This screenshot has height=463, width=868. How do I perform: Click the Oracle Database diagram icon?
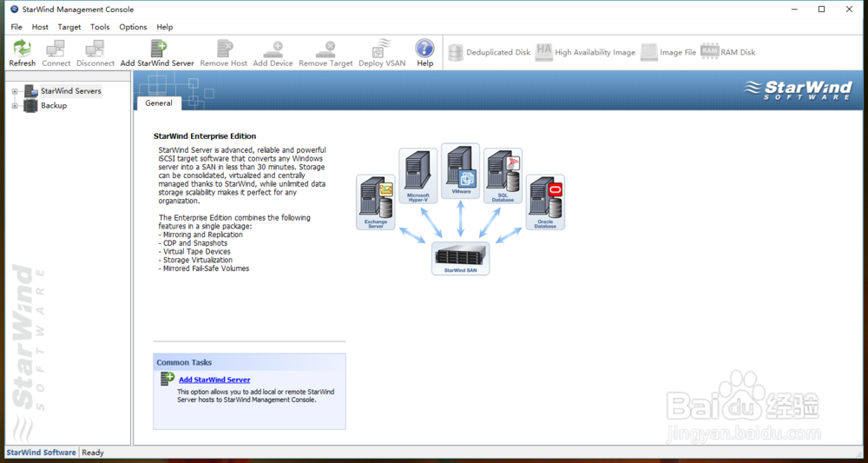tap(545, 202)
